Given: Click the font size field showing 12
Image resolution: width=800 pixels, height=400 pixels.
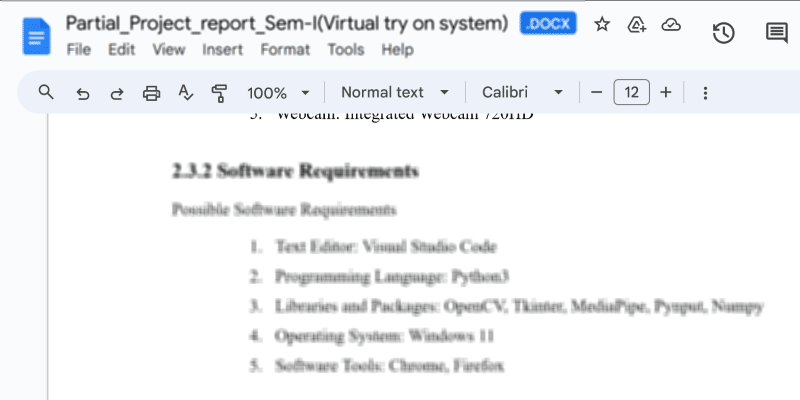Looking at the screenshot, I should tap(631, 93).
